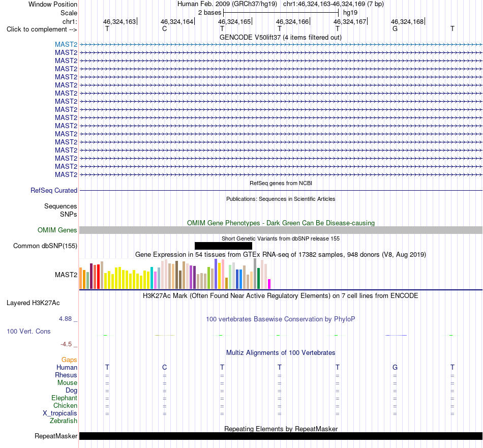The height and width of the screenshot is (448, 483).
Task: Click the orange Gaps label
Action: point(69,360)
